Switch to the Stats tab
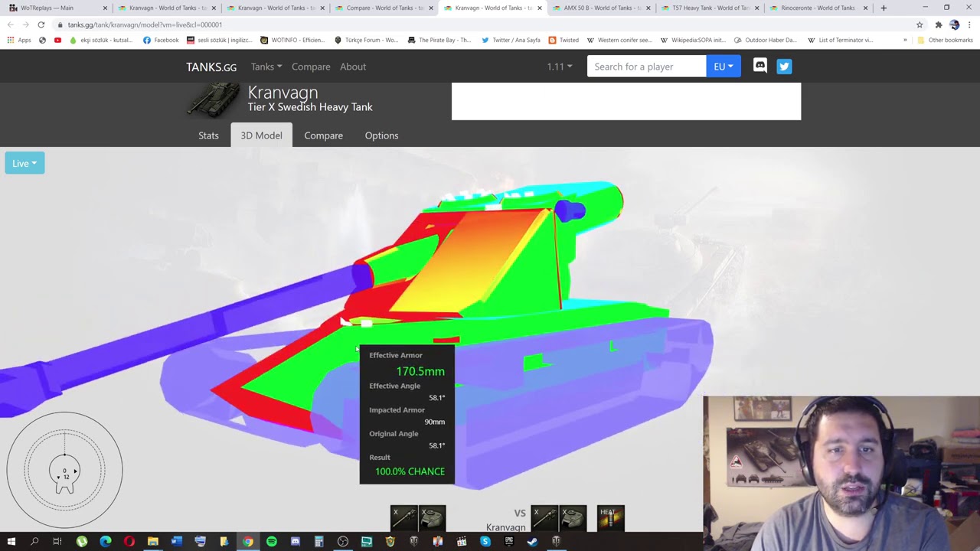Screen dimensions: 980x551 point(208,135)
